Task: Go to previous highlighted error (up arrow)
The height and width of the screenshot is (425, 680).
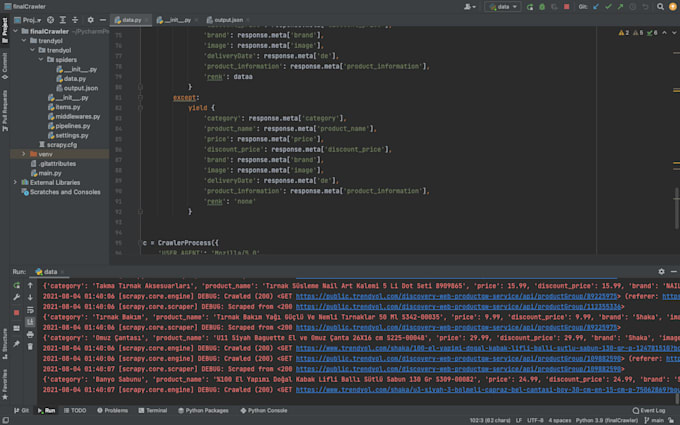Action: 664,33
